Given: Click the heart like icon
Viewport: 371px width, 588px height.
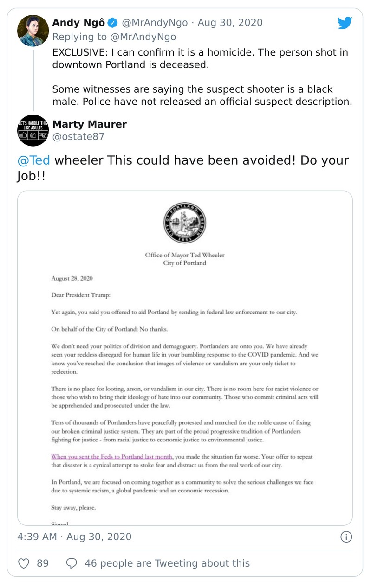Looking at the screenshot, I should 24,563.
